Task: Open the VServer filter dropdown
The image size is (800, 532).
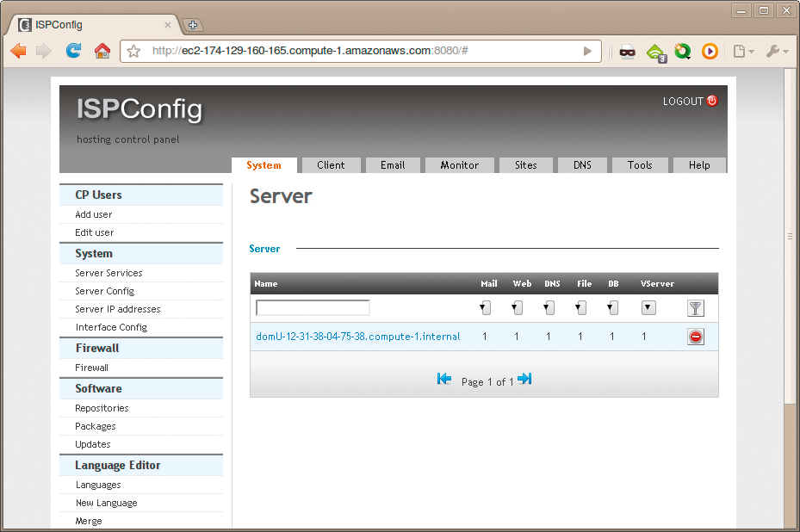Action: (x=648, y=308)
